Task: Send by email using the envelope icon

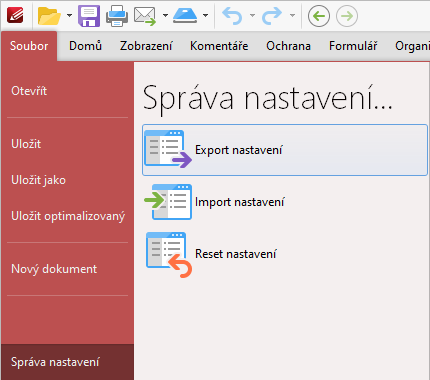Action: [145, 16]
